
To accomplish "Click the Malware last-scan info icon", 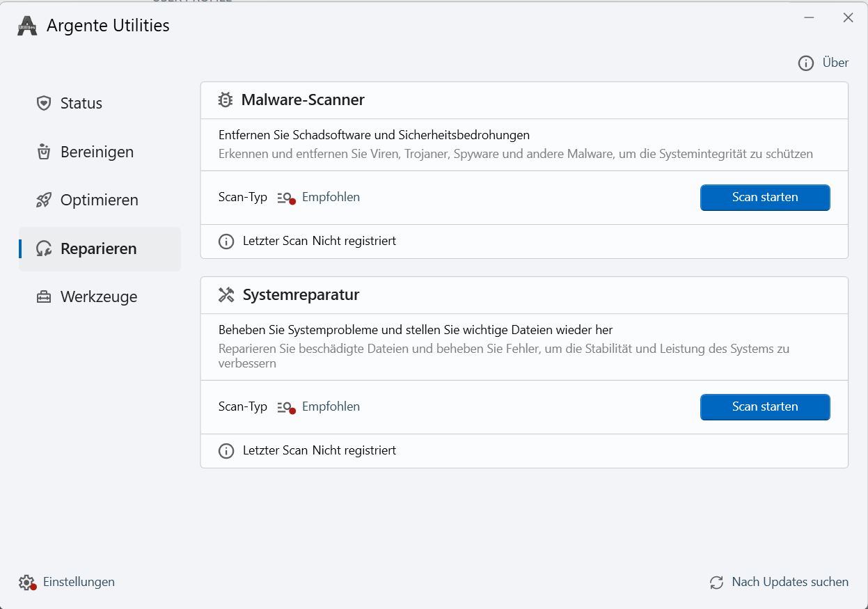I will (226, 242).
